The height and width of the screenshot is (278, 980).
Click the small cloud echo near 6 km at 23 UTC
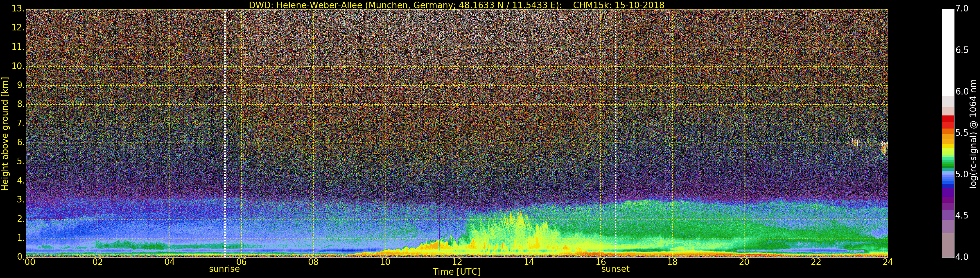point(855,143)
